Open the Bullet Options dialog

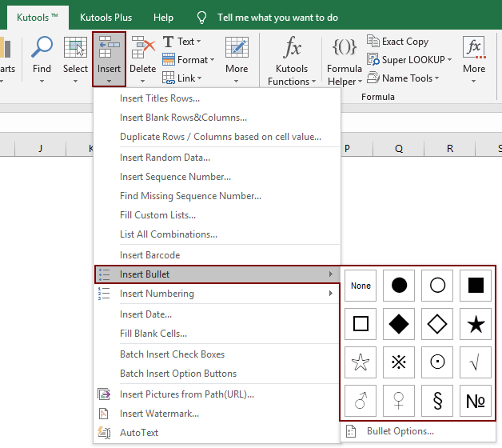coord(400,431)
